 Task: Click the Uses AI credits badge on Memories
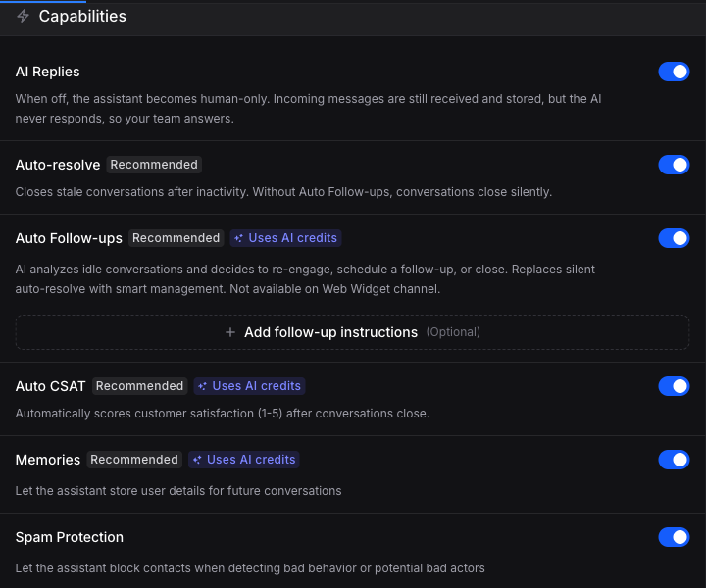pos(244,460)
